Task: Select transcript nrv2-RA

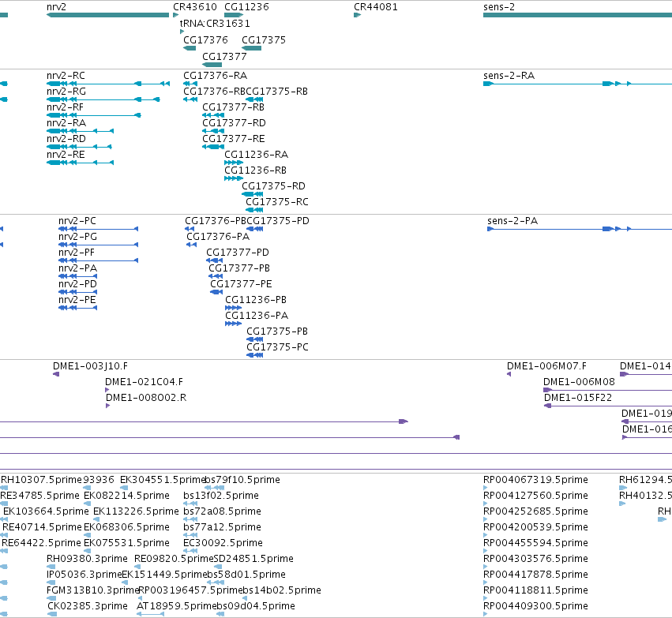Action: coord(66,123)
